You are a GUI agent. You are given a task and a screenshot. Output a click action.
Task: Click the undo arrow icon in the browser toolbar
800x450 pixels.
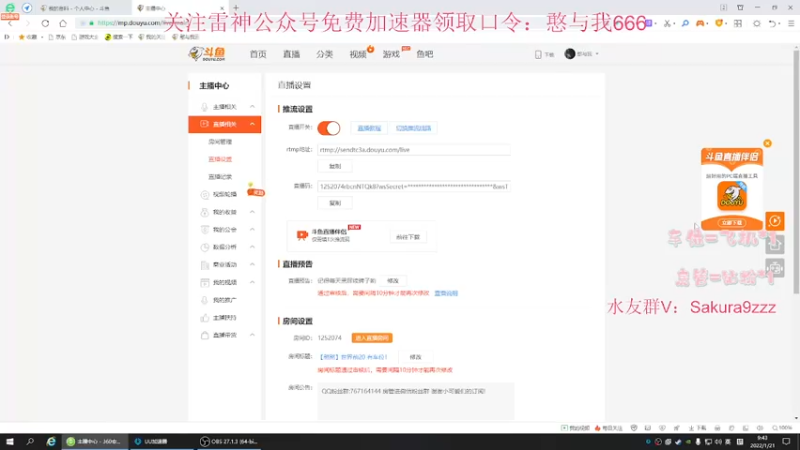772,23
